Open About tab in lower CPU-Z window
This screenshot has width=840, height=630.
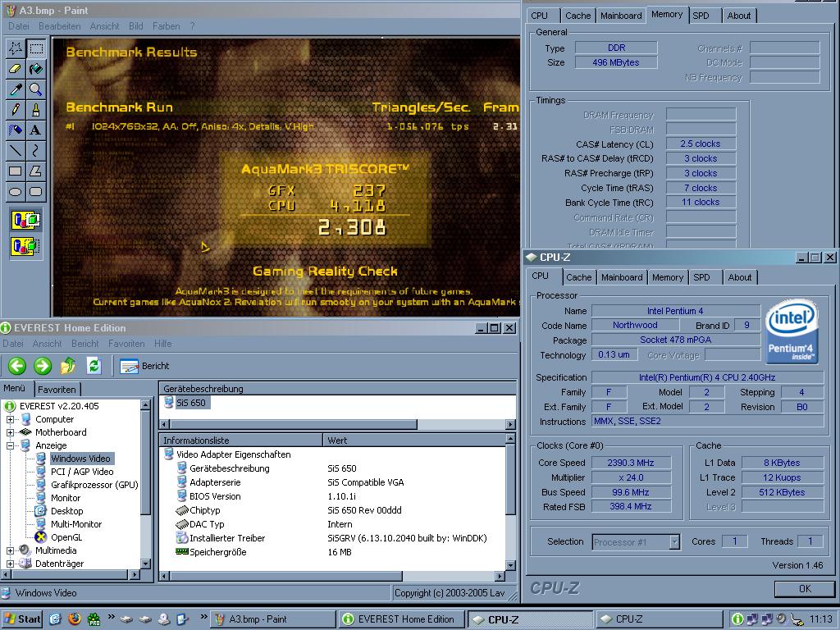click(x=739, y=277)
